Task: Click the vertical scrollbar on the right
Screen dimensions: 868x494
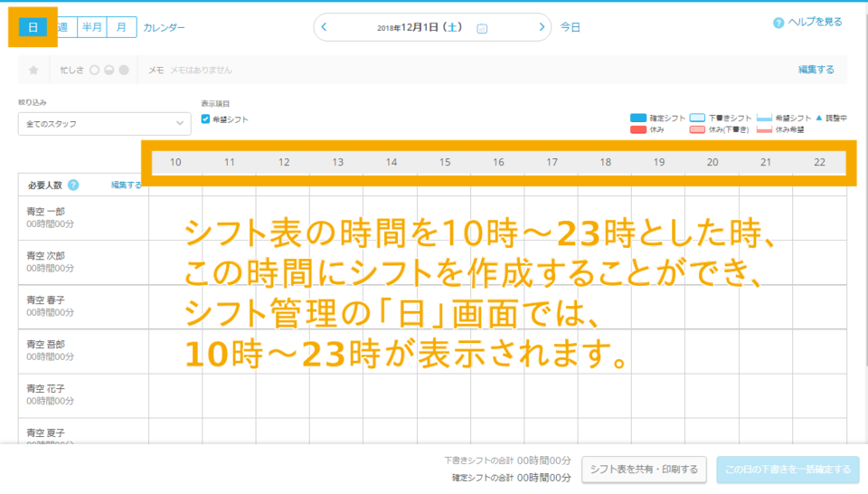Action: (x=866, y=188)
